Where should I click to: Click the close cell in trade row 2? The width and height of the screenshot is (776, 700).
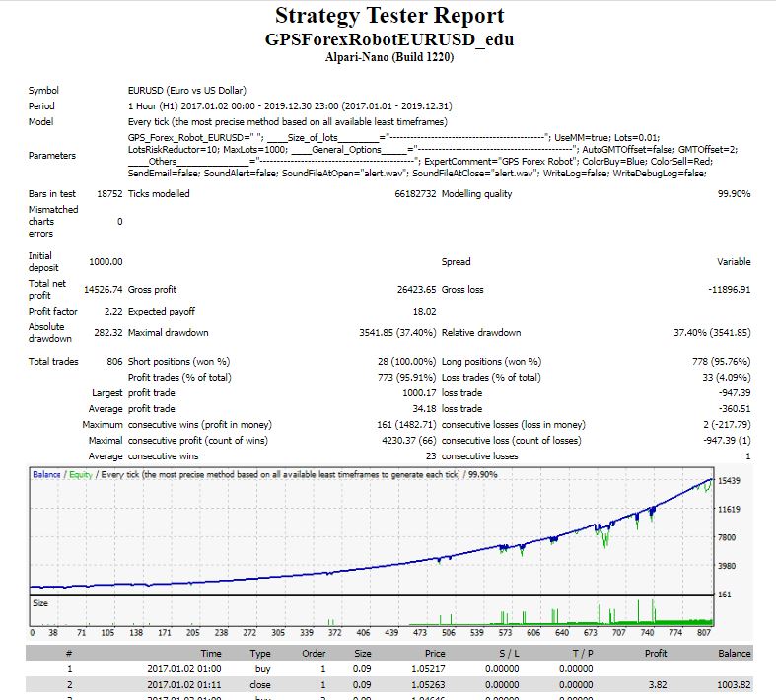point(260,685)
